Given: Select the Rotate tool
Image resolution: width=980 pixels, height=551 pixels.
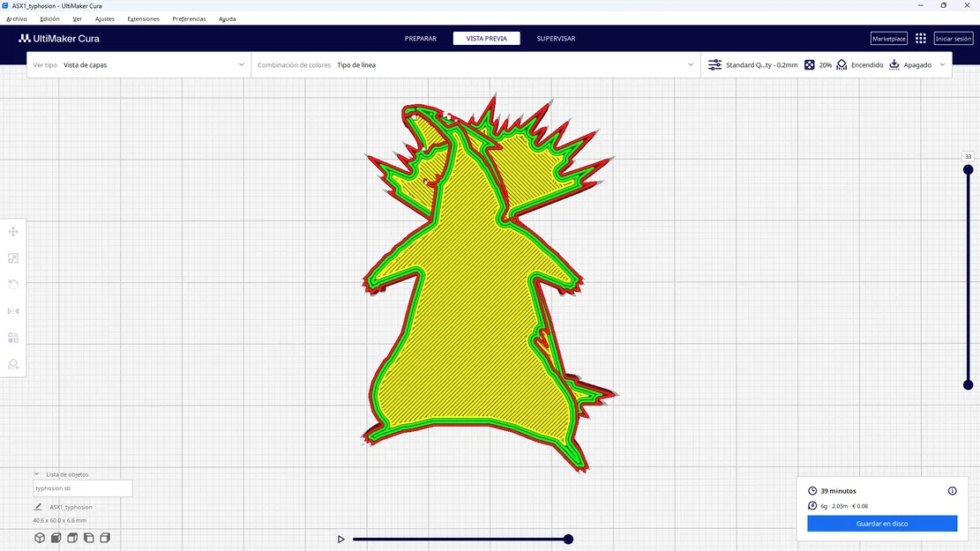Looking at the screenshot, I should click(12, 284).
